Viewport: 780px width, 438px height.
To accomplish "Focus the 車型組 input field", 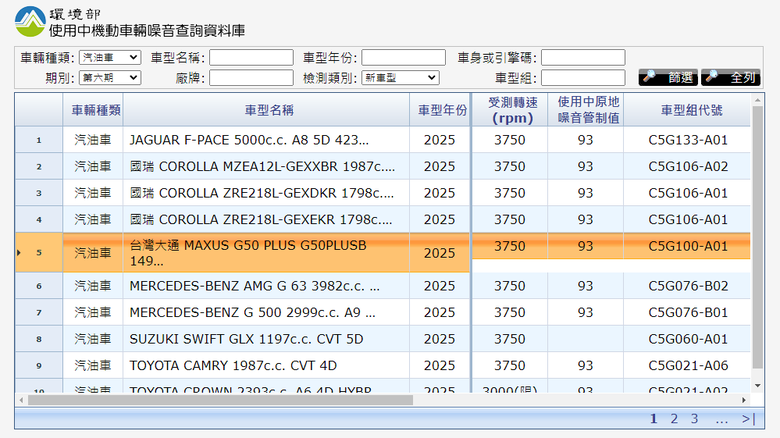I will [x=583, y=78].
